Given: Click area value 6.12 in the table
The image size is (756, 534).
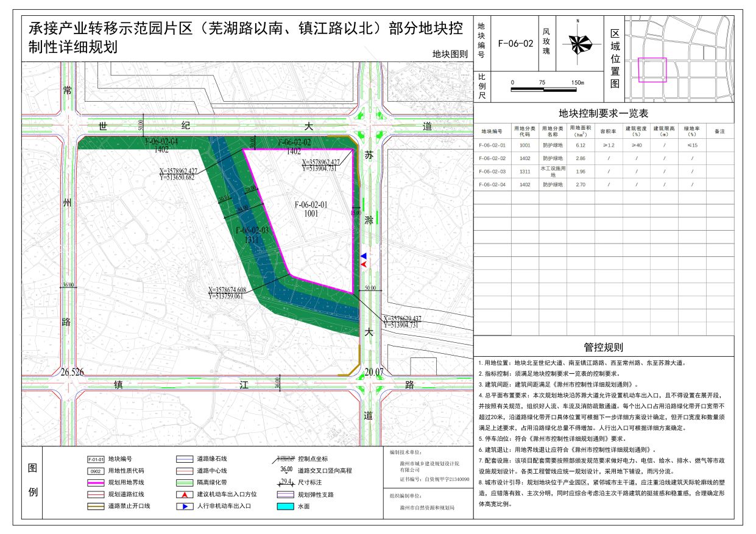Looking at the screenshot, I should tap(581, 145).
